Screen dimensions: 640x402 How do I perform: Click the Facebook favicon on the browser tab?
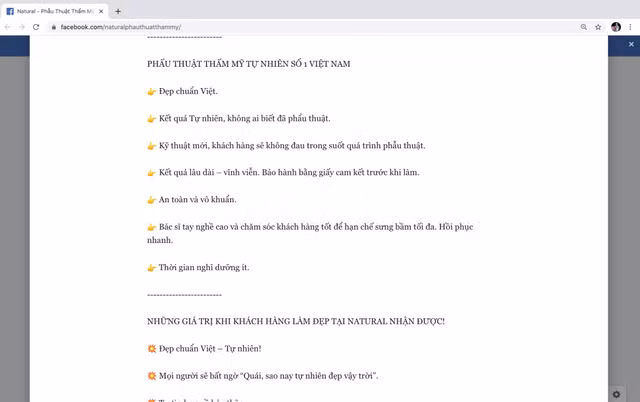pos(10,11)
